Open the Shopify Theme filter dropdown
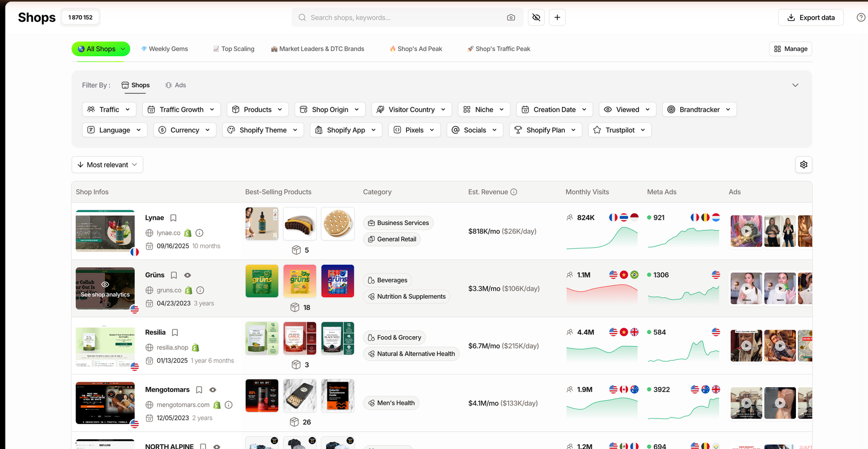 (263, 130)
